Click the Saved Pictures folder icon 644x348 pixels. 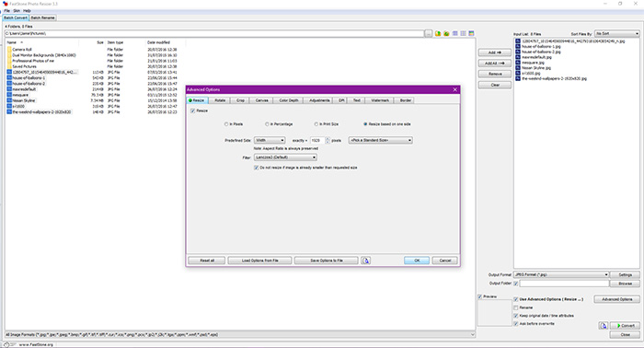point(9,66)
